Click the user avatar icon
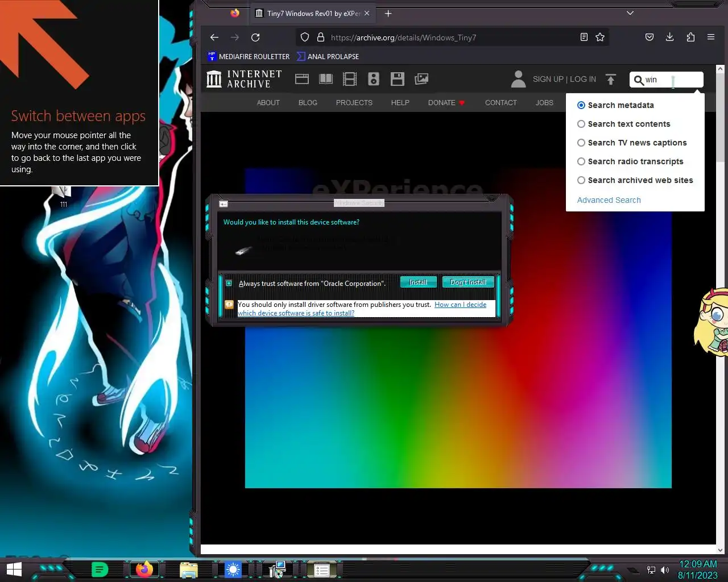The width and height of the screenshot is (728, 582). click(x=518, y=79)
